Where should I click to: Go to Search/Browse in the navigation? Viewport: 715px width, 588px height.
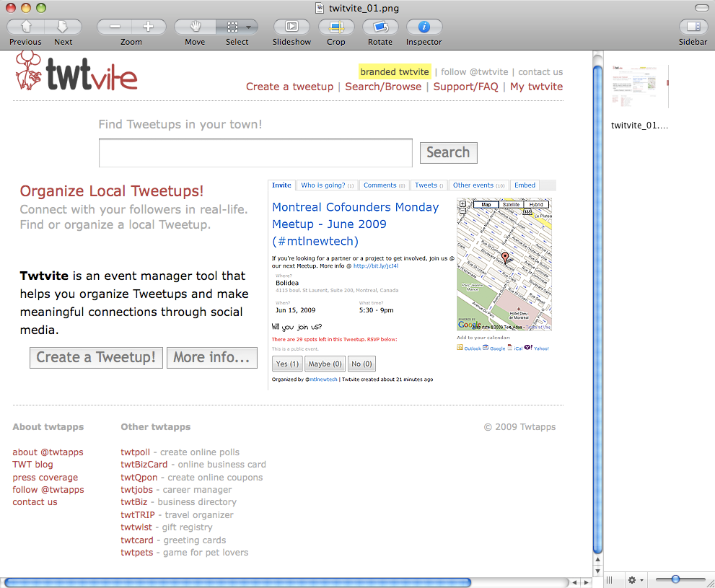click(383, 87)
